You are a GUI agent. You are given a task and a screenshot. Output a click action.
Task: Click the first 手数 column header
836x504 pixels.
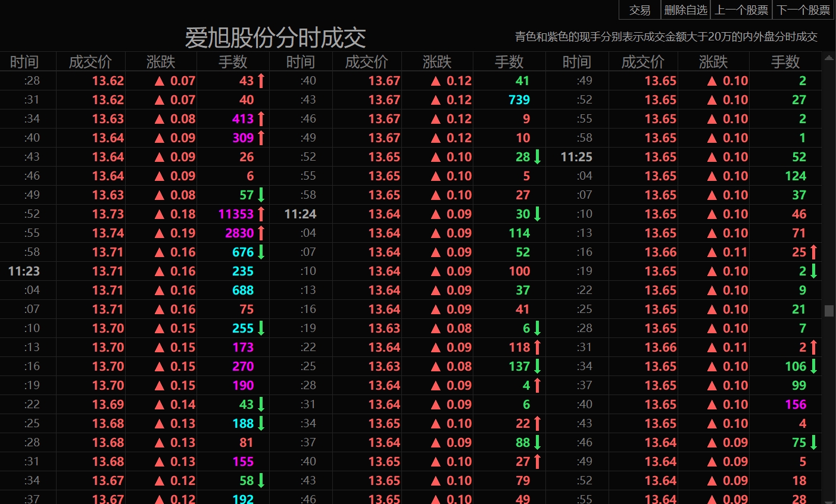[x=233, y=62]
